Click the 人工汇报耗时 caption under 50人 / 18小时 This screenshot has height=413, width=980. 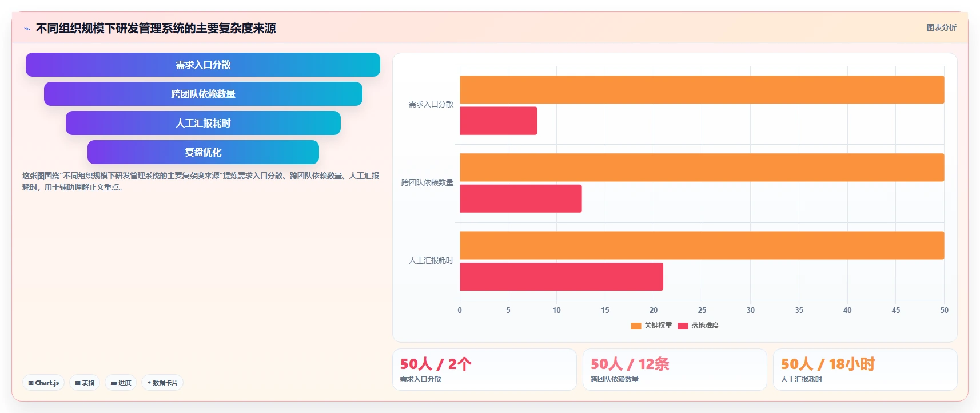click(801, 379)
